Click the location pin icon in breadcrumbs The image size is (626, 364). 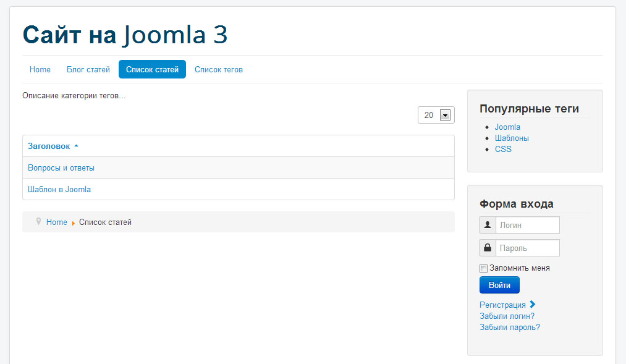(x=38, y=221)
